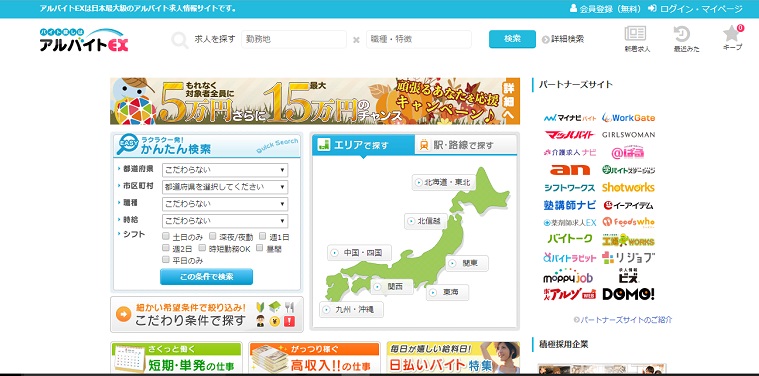Click ログイン・マイページ link
This screenshot has width=759, height=376.
click(695, 9)
